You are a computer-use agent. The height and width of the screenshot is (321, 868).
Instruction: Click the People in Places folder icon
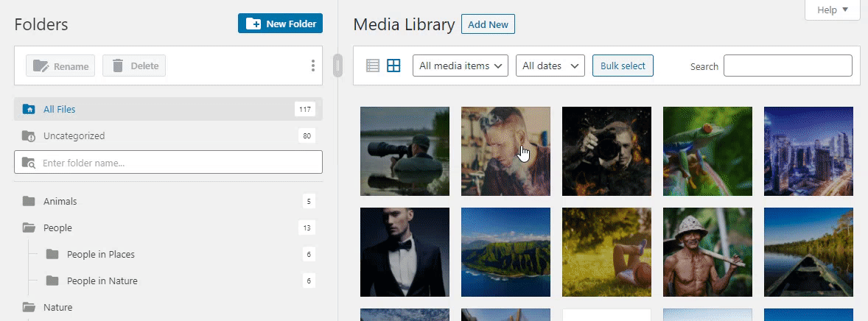pyautogui.click(x=52, y=254)
